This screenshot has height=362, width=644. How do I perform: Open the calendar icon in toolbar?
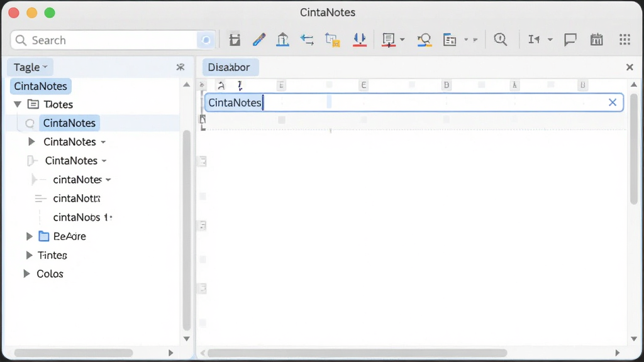coord(596,40)
